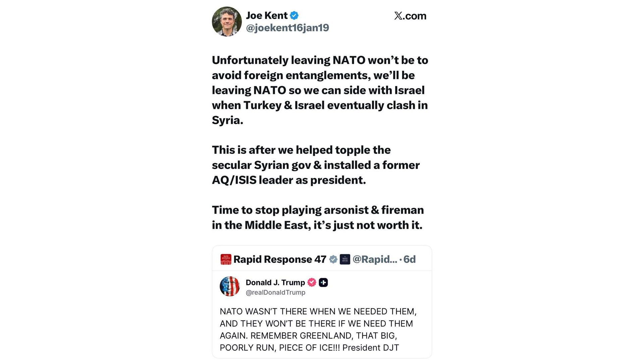
Task: Click the paragraph about toppling the Syrian gov
Action: pyautogui.click(x=316, y=165)
